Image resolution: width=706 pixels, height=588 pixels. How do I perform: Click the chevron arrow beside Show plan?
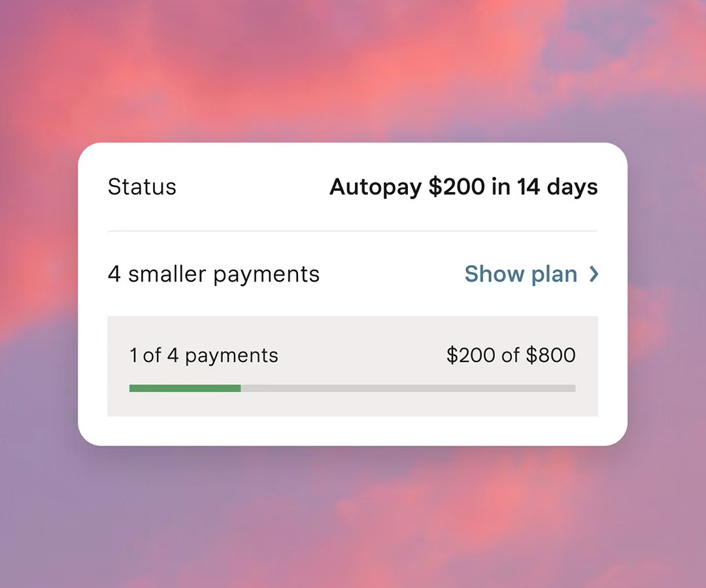coord(594,274)
